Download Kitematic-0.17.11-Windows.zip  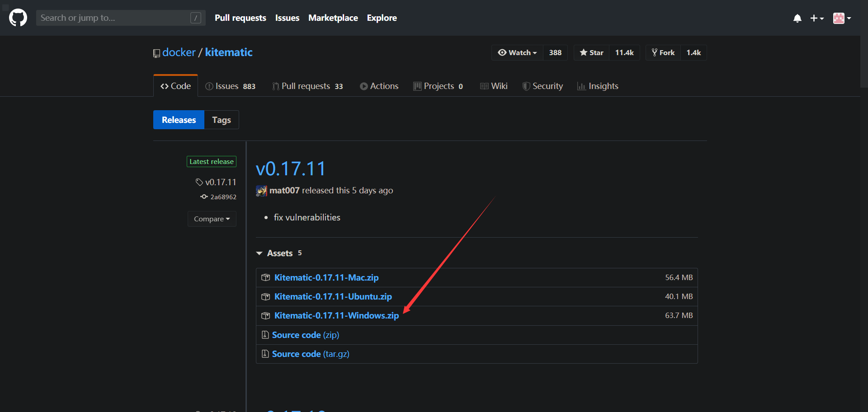(336, 315)
